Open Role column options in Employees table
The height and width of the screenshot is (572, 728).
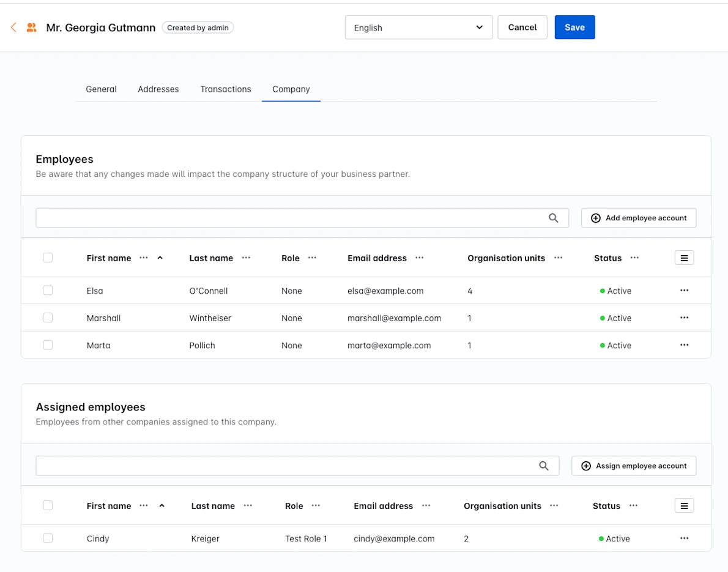point(312,258)
